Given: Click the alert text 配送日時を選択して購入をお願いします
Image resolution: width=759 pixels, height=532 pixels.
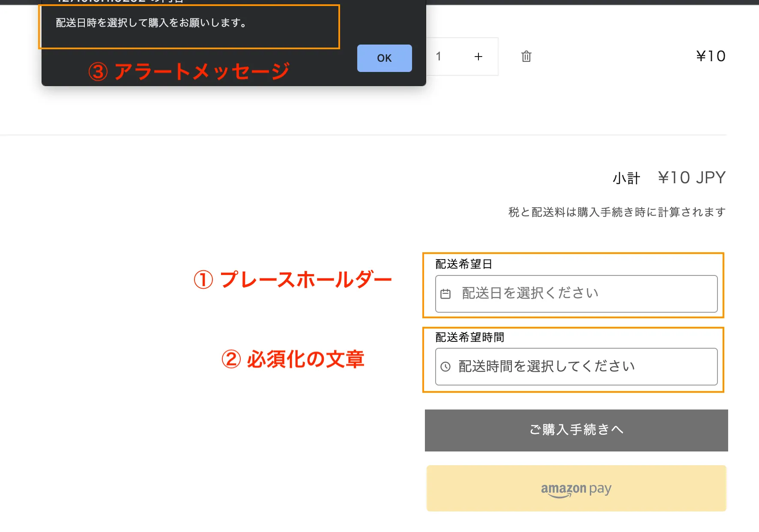Looking at the screenshot, I should coord(151,23).
